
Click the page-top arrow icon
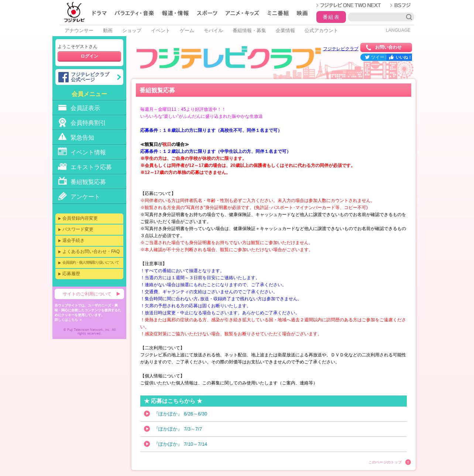coord(408,462)
